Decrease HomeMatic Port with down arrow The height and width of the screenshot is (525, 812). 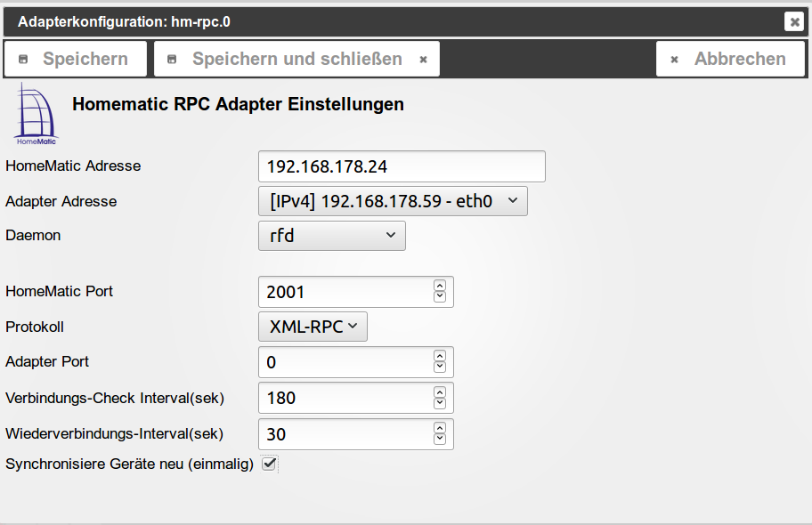[x=440, y=296]
